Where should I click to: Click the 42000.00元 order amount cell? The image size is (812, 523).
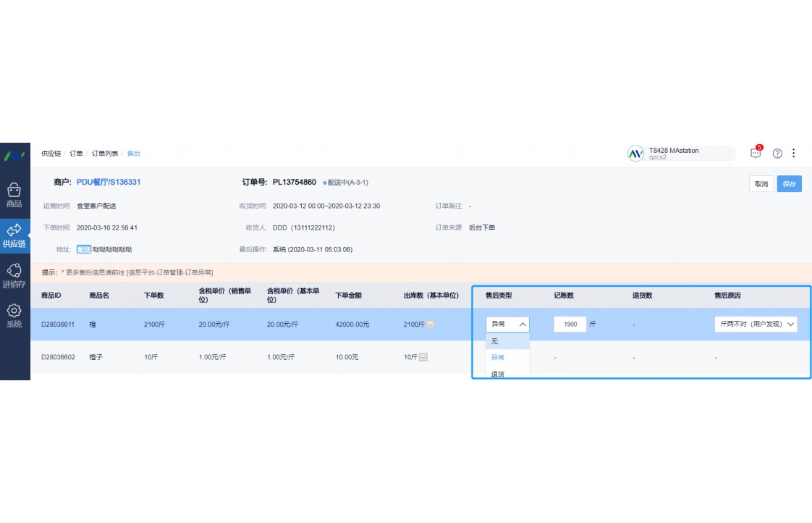pos(352,325)
